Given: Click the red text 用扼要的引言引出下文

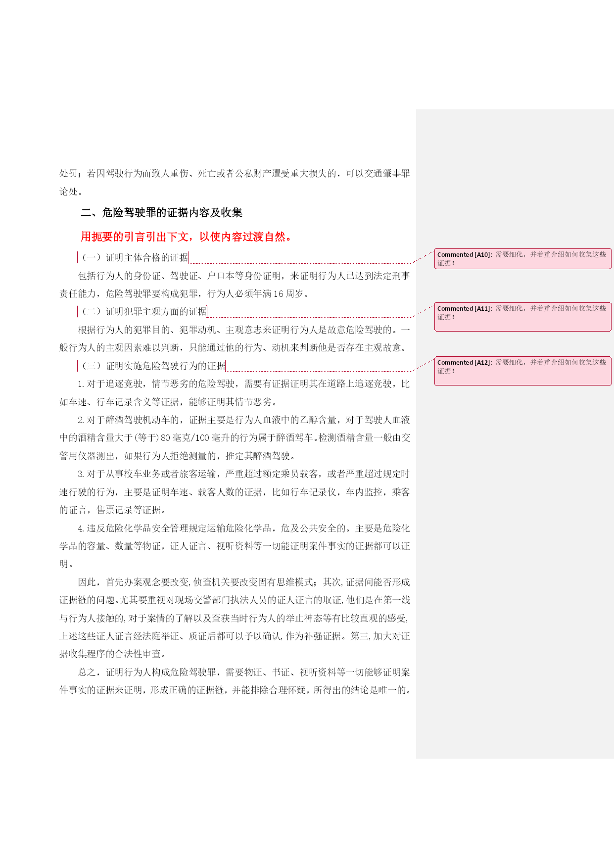Looking at the screenshot, I should coord(138,237).
